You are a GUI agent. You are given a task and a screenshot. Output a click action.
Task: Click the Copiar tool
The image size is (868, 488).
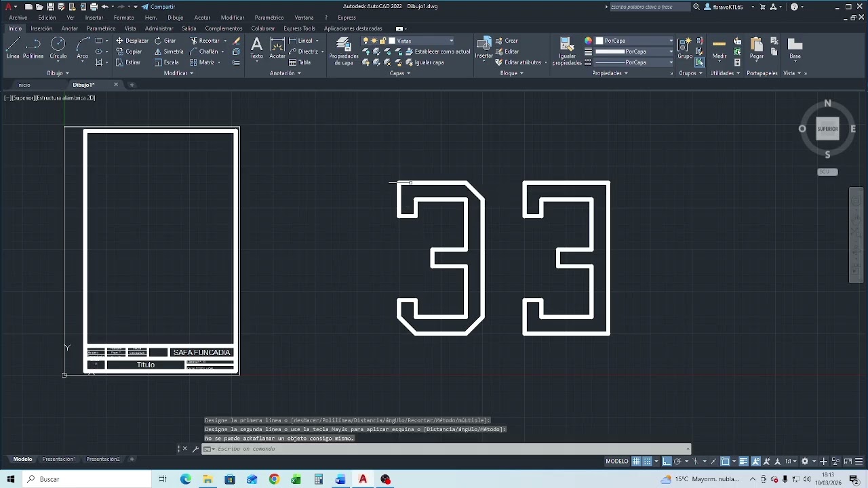coord(129,52)
